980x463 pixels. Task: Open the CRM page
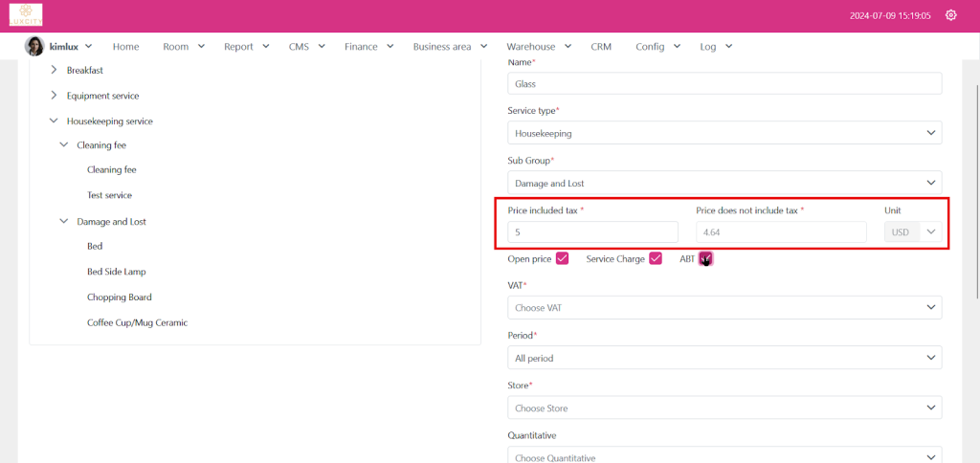coord(601,47)
